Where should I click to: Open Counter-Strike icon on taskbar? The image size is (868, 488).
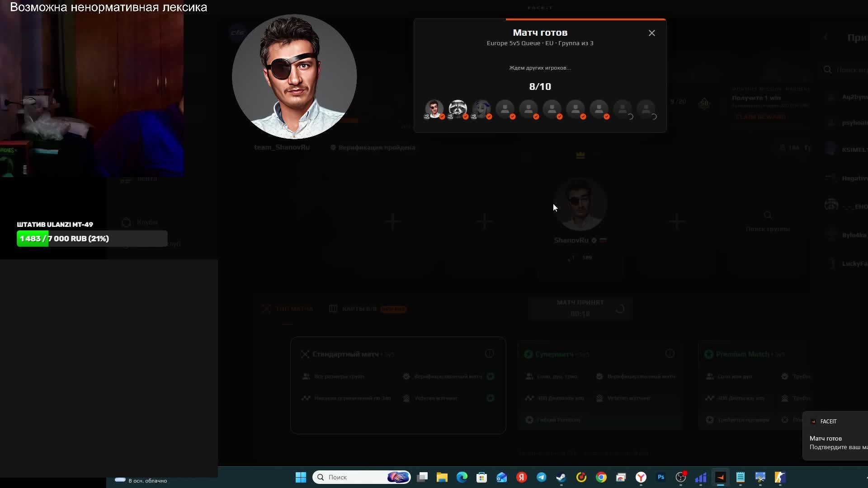pos(780,477)
